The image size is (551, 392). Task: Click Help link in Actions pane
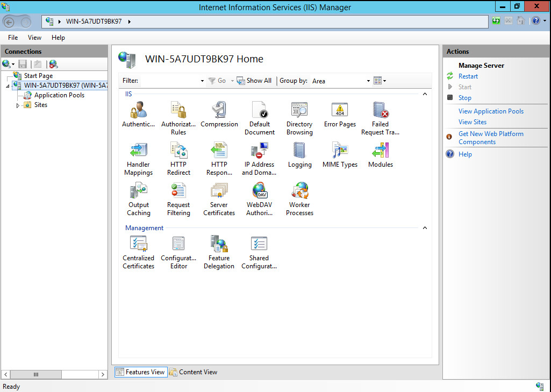[465, 154]
